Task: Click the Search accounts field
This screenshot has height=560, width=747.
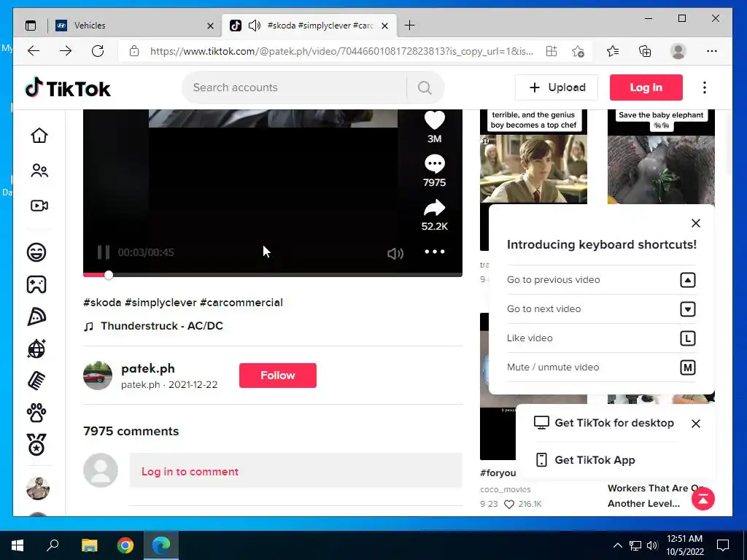Action: (x=295, y=87)
